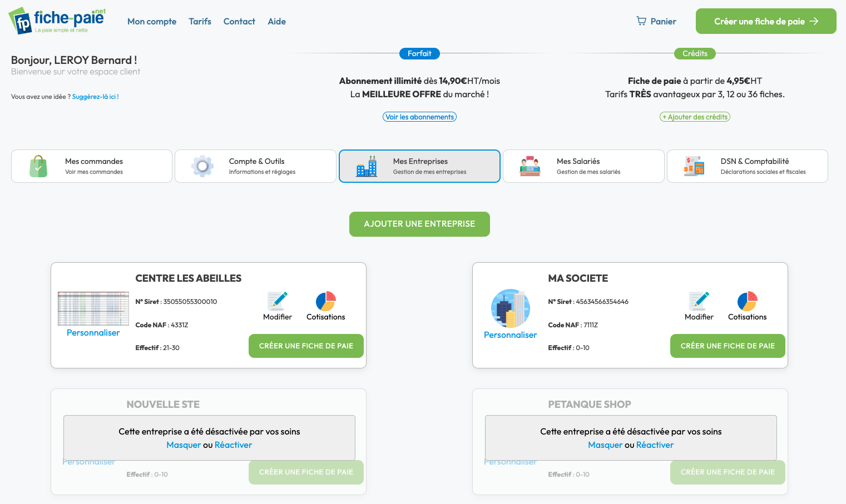Click the Modifier pencil icon for CENTRE LES ABEILLES

click(278, 301)
